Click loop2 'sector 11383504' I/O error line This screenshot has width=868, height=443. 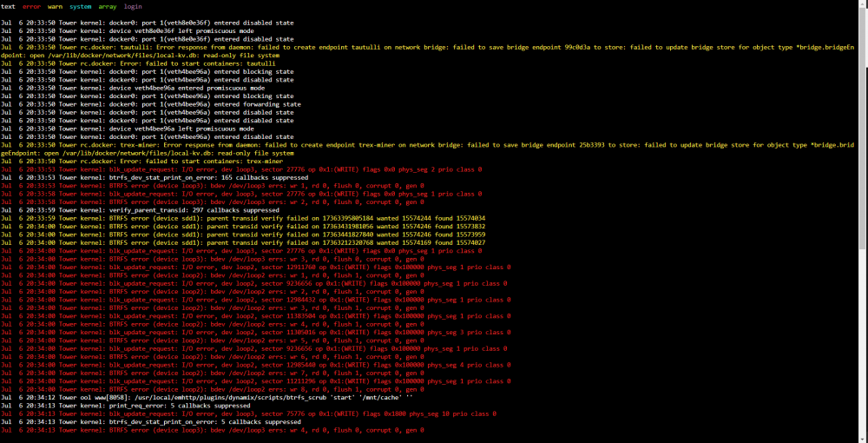point(256,316)
